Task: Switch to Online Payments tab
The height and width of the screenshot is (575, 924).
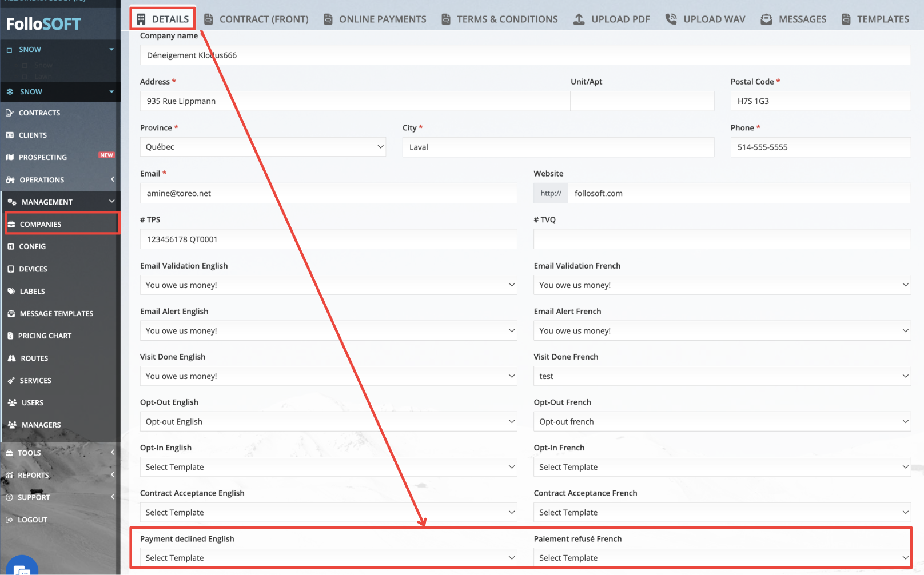Action: 375,19
